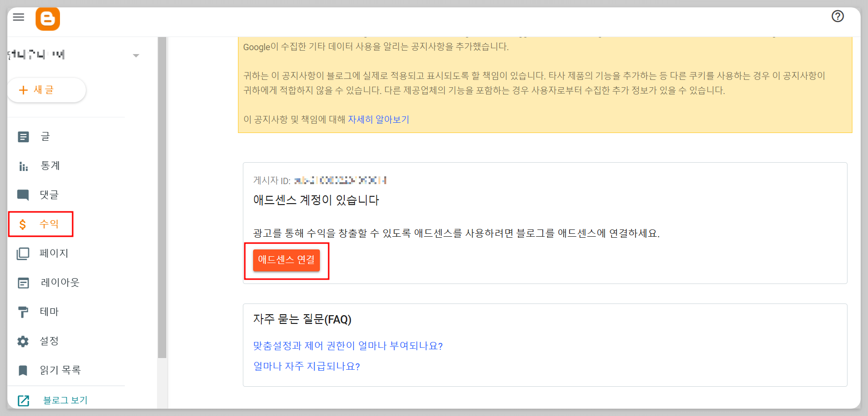Screen dimensions: 868x416
Task: Click the posts document icon beside 글
Action: point(23,137)
